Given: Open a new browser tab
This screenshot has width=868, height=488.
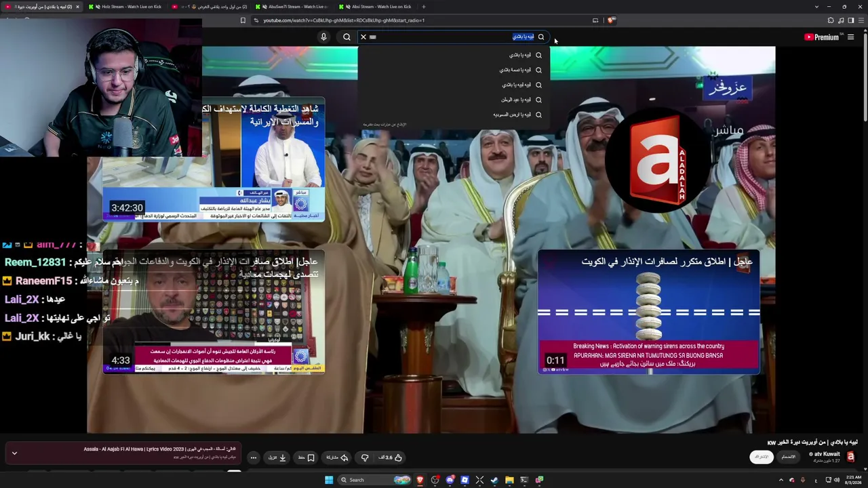Looking at the screenshot, I should (424, 7).
